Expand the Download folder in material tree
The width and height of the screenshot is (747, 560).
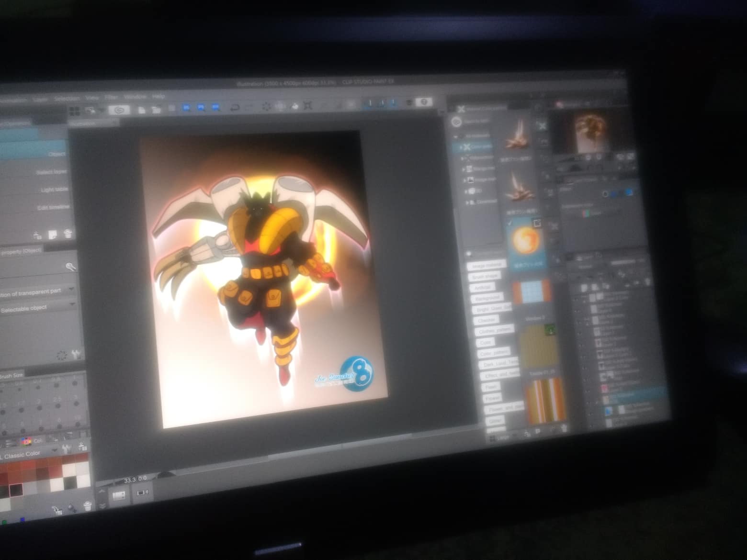(467, 202)
